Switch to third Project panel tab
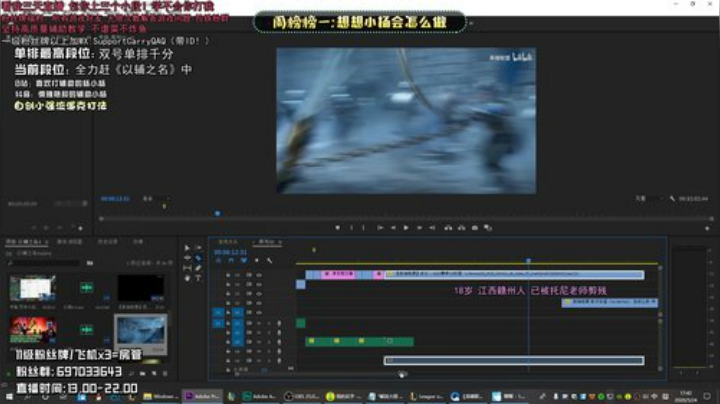 pyautogui.click(x=107, y=241)
